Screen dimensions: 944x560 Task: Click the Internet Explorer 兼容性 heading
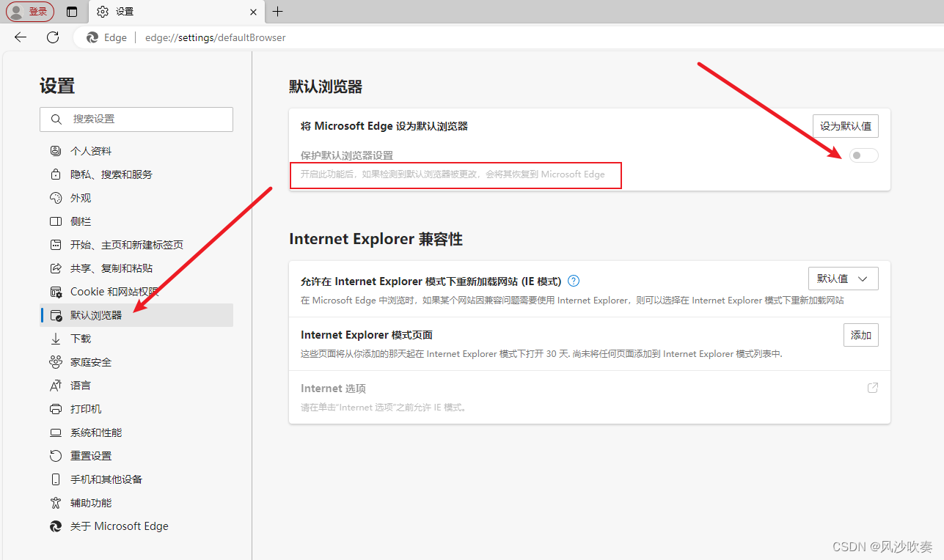point(376,239)
